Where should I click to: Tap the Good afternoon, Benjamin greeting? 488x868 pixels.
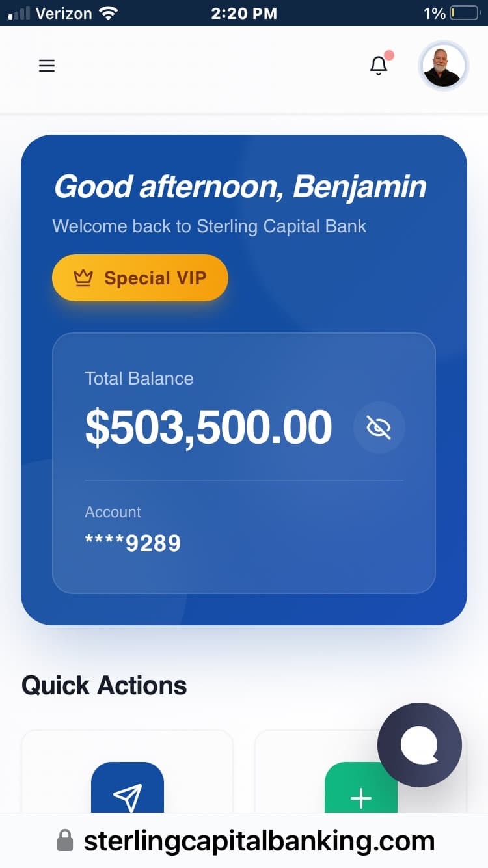point(240,187)
